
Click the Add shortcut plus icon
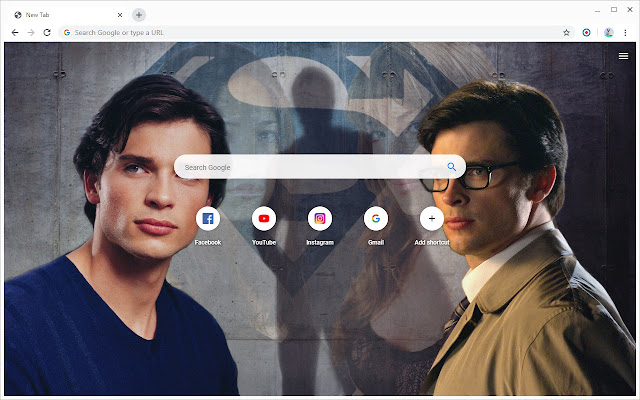pos(431,219)
